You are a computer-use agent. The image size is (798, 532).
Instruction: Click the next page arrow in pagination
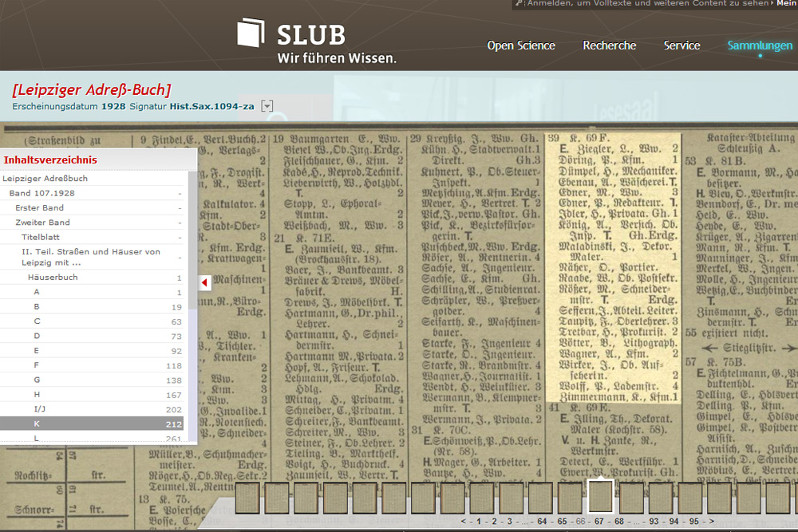pyautogui.click(x=711, y=521)
